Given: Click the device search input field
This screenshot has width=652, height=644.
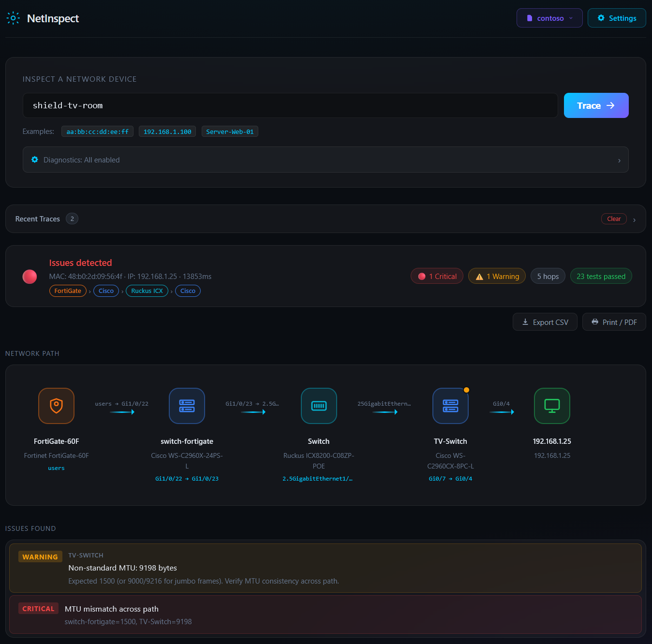Looking at the screenshot, I should (x=290, y=105).
